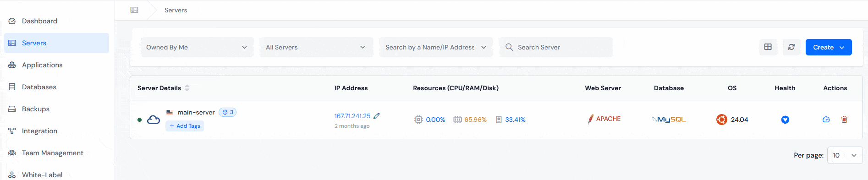
Task: Click the breadcrumb server list icon
Action: 134,10
